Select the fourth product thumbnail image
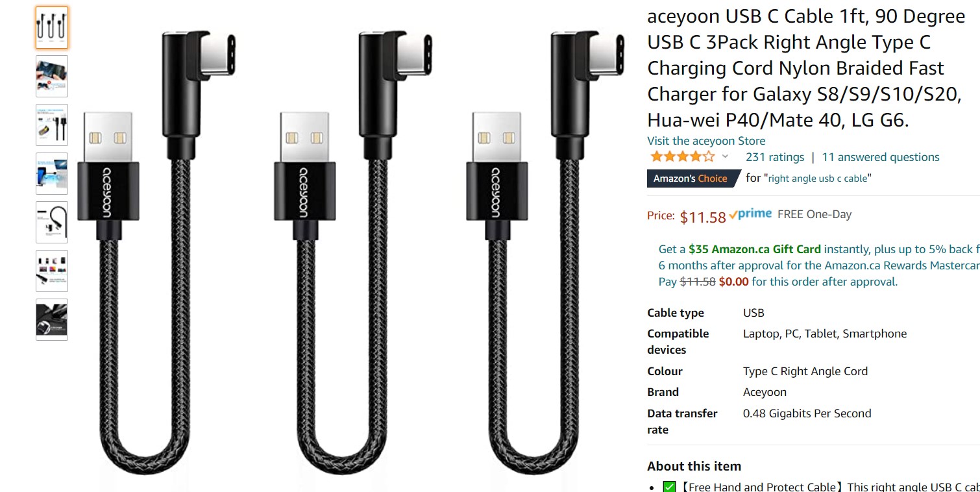Screen dimensions: 980x492 [52, 173]
